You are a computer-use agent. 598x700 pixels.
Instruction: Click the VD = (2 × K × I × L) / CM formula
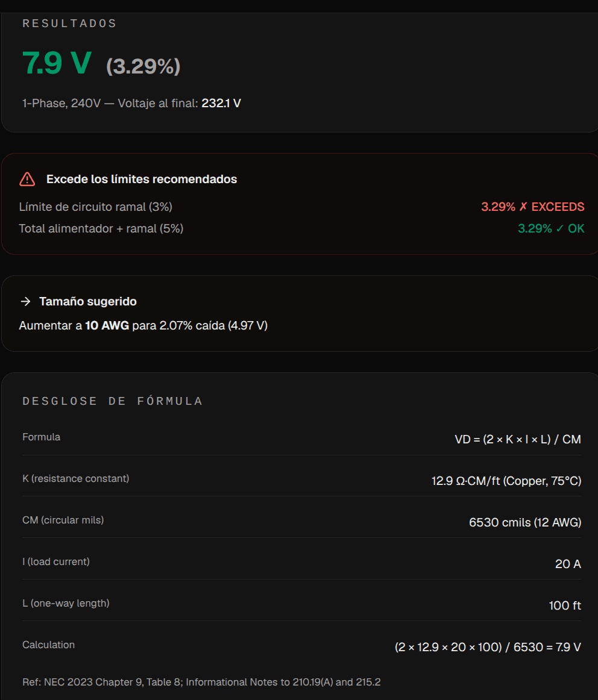click(518, 439)
